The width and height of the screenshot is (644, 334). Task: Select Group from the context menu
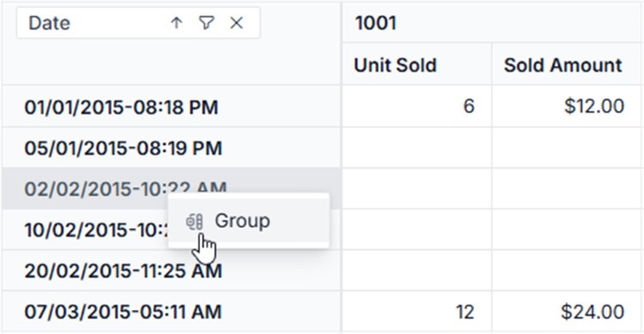pyautogui.click(x=248, y=221)
